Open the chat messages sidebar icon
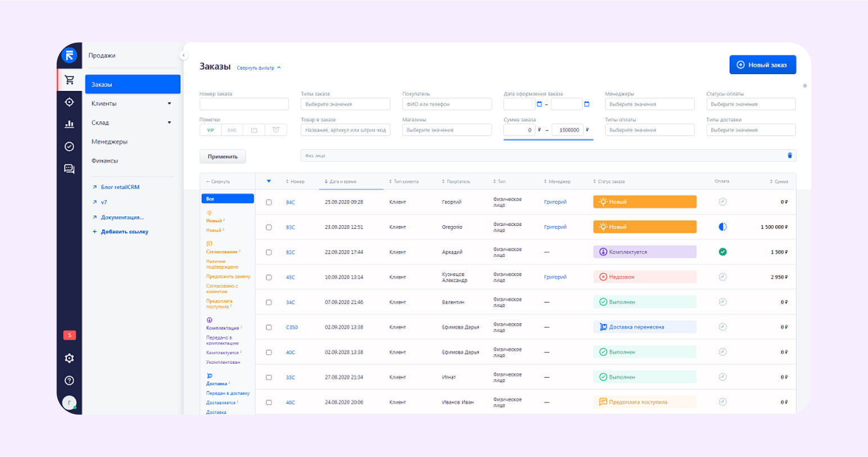The height and width of the screenshot is (457, 868). pos(69,169)
